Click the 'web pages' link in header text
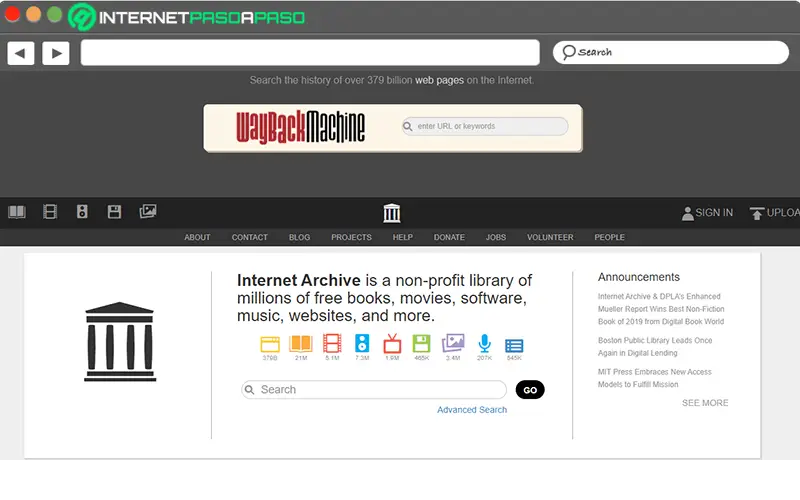 point(439,80)
